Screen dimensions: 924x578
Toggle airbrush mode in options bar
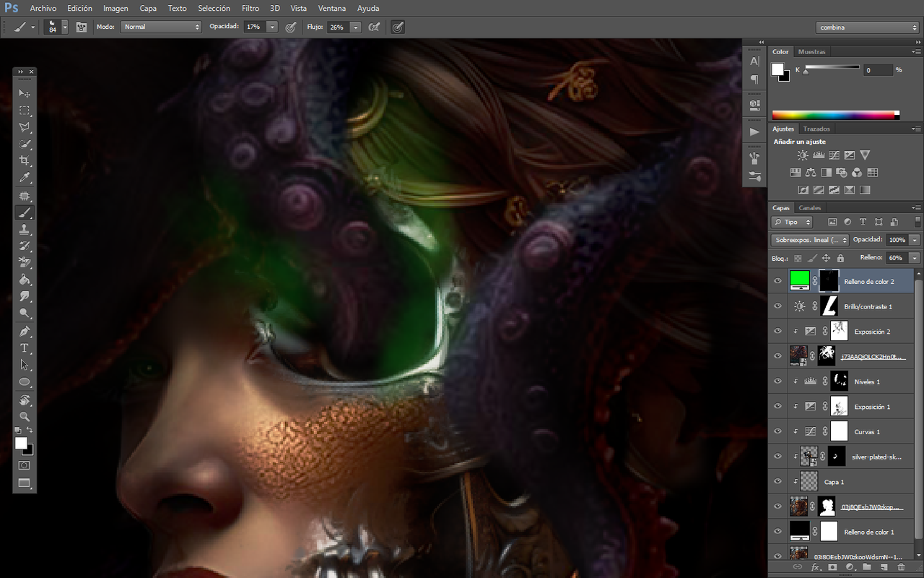pos(374,27)
